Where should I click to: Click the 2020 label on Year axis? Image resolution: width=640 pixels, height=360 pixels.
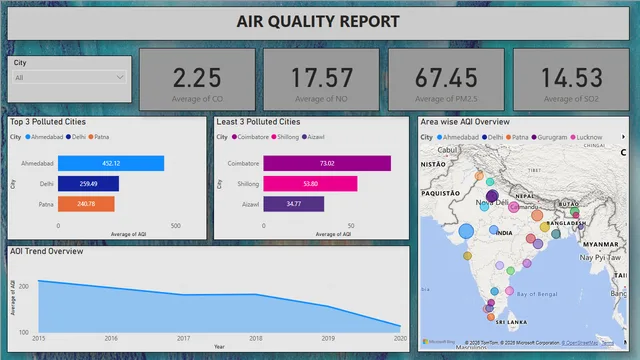(x=400, y=338)
